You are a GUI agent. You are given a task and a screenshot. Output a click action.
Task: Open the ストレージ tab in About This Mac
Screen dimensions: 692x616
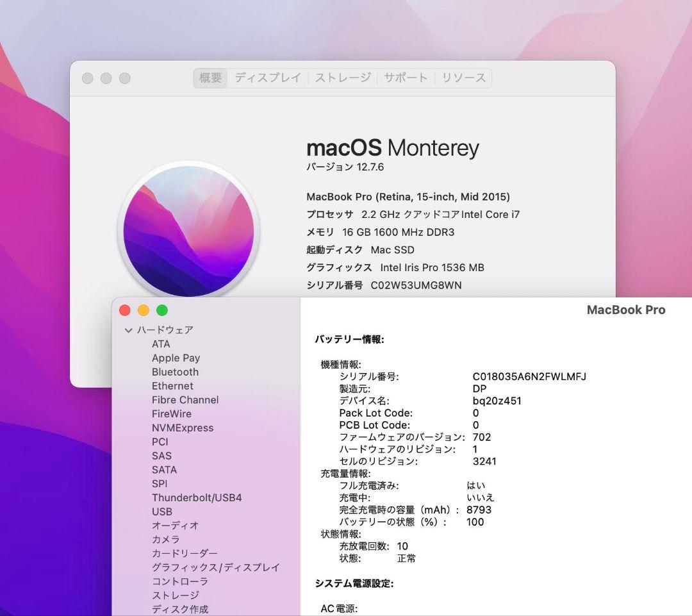(x=342, y=78)
